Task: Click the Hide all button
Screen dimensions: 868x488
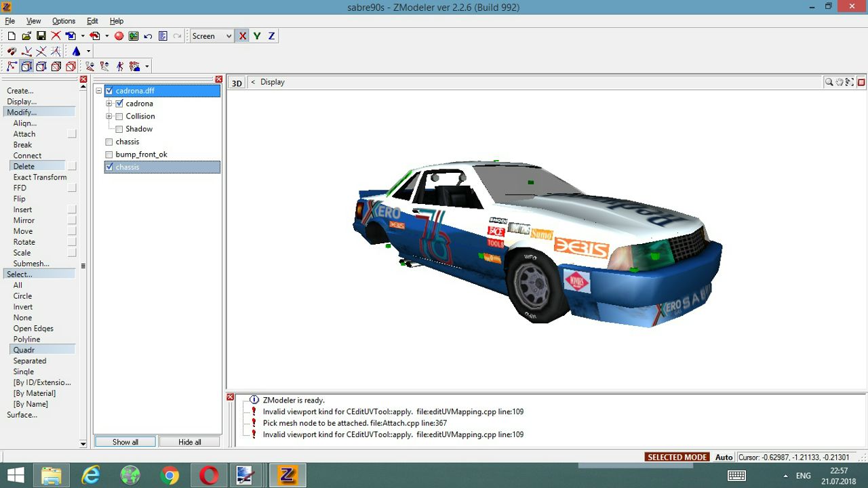Action: coord(190,442)
